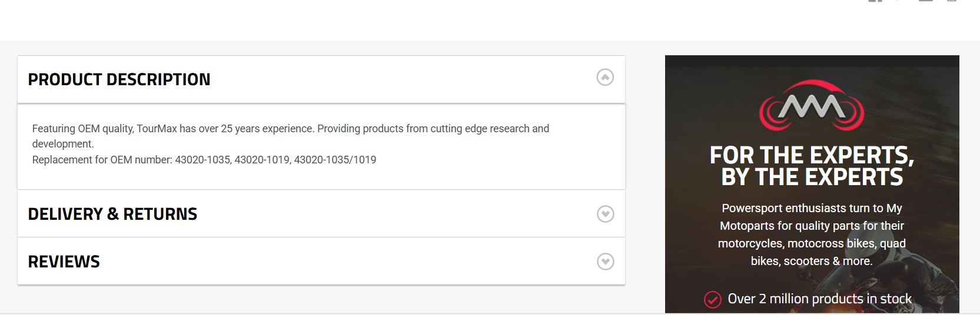Expand the Reviews section chevron
The height and width of the screenshot is (315, 980).
(x=605, y=262)
